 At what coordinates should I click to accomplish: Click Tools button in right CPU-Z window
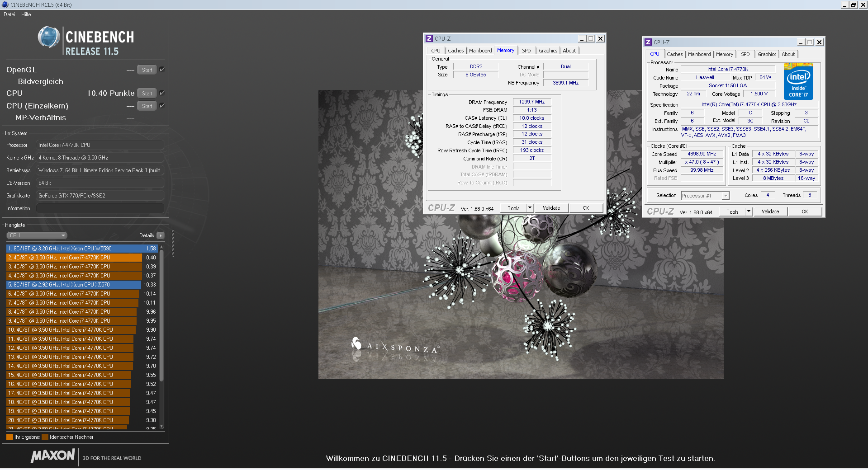pyautogui.click(x=732, y=212)
